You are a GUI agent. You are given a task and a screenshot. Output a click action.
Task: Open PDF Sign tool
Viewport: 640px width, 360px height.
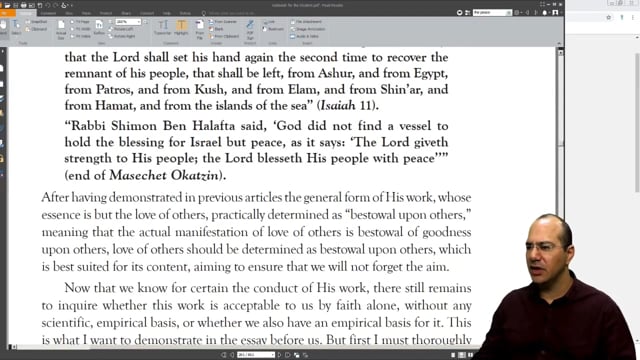250,29
